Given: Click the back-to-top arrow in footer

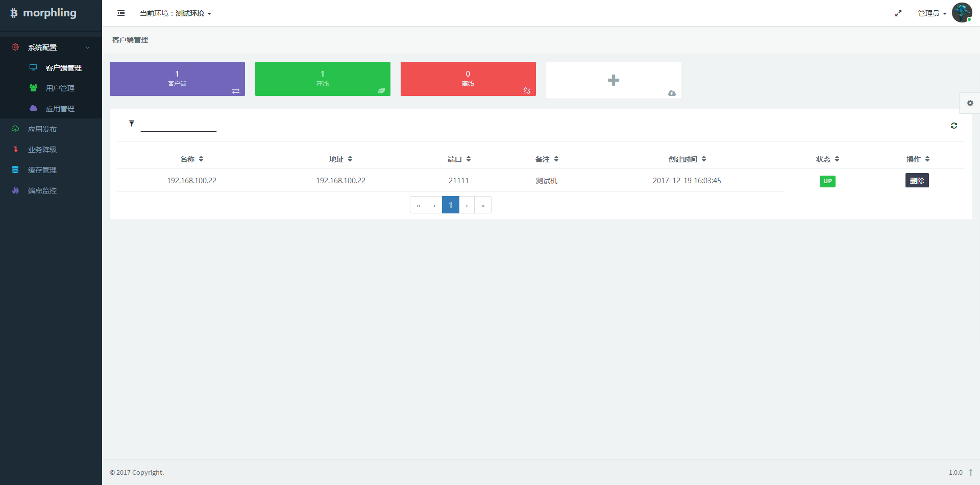Looking at the screenshot, I should [971, 472].
